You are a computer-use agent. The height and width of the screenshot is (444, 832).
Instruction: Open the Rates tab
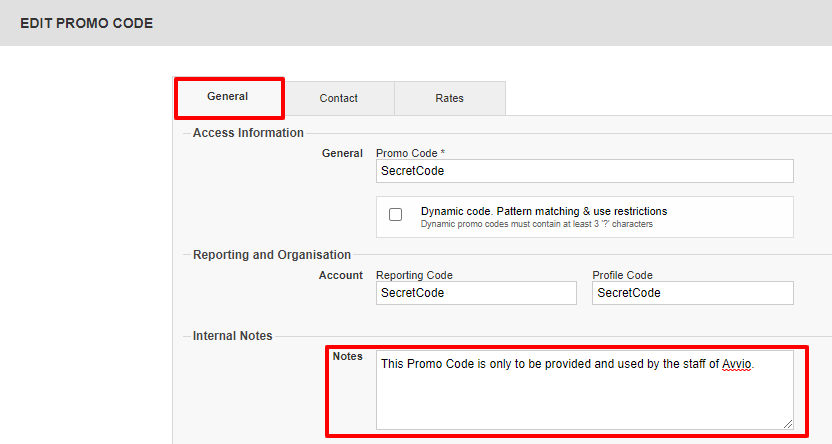[449, 98]
